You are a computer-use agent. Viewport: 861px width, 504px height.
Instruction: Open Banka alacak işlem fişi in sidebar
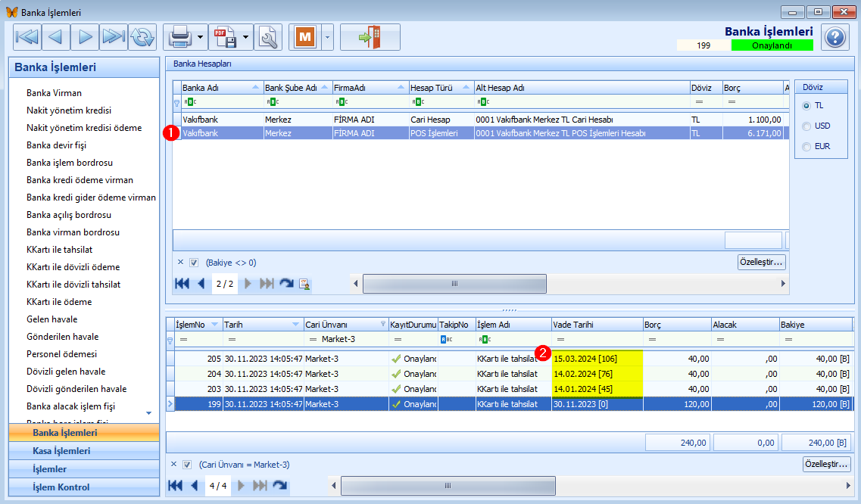(x=71, y=406)
